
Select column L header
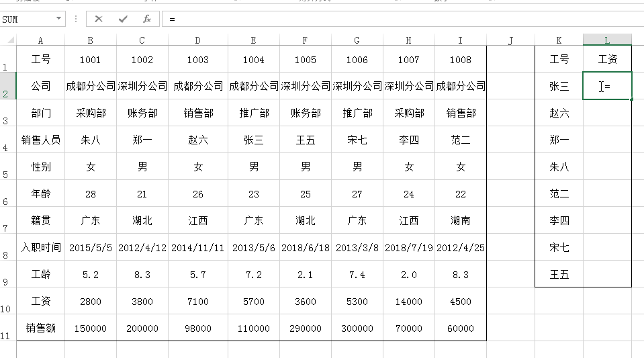point(607,40)
